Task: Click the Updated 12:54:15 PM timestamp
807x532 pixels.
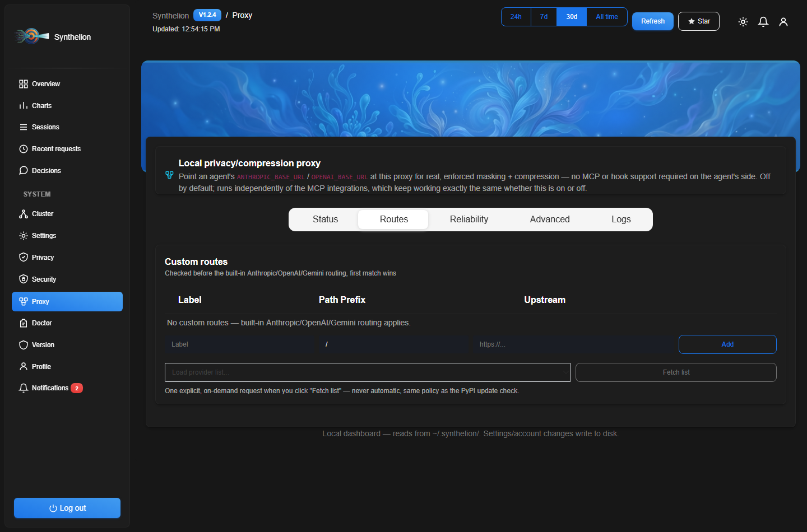Action: (186, 29)
